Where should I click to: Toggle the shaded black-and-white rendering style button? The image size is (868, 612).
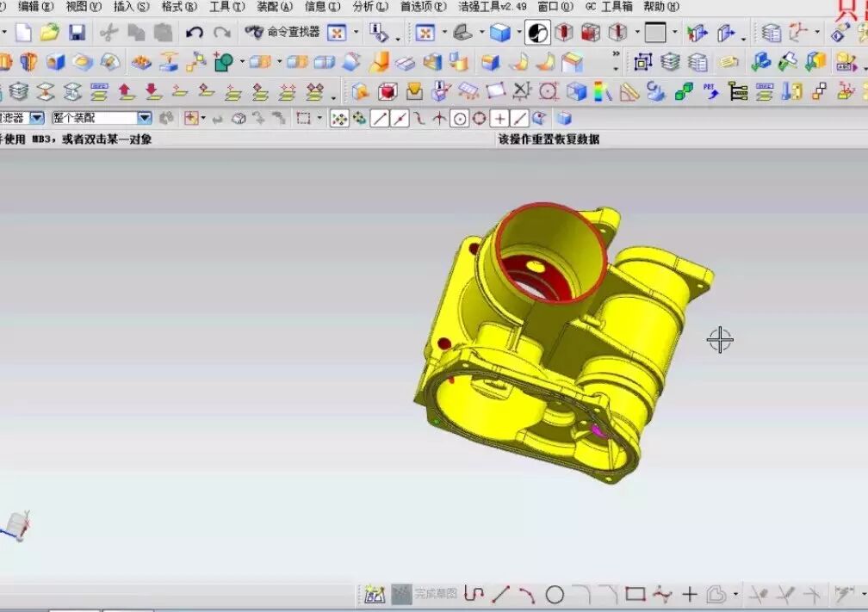tap(537, 33)
